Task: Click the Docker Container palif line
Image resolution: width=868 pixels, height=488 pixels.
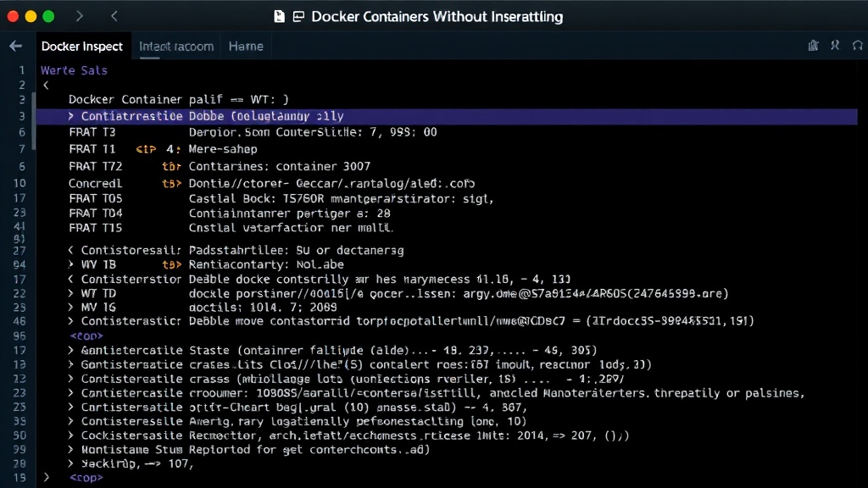Action: (x=178, y=100)
